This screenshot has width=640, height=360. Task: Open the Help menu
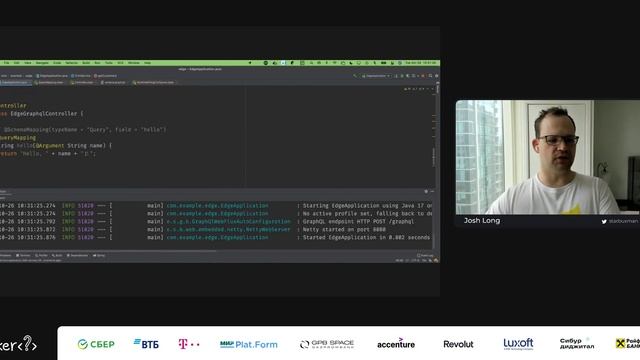click(x=147, y=63)
